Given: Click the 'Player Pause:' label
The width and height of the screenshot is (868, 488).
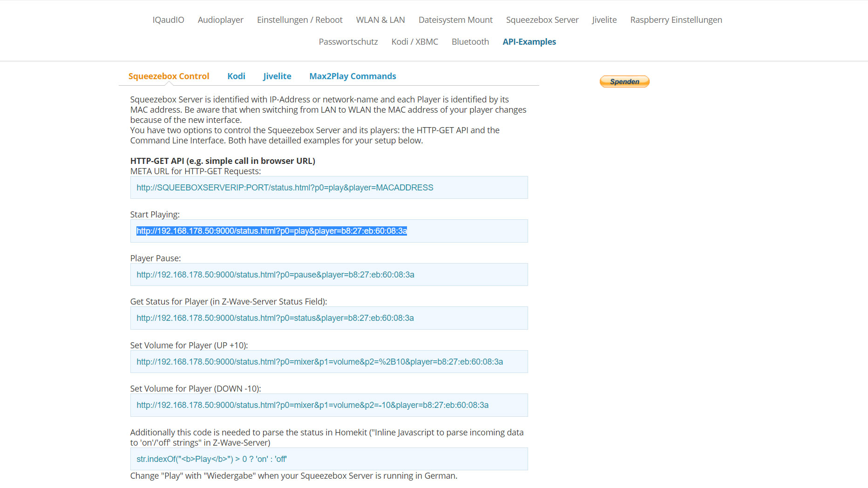Looking at the screenshot, I should [x=156, y=258].
